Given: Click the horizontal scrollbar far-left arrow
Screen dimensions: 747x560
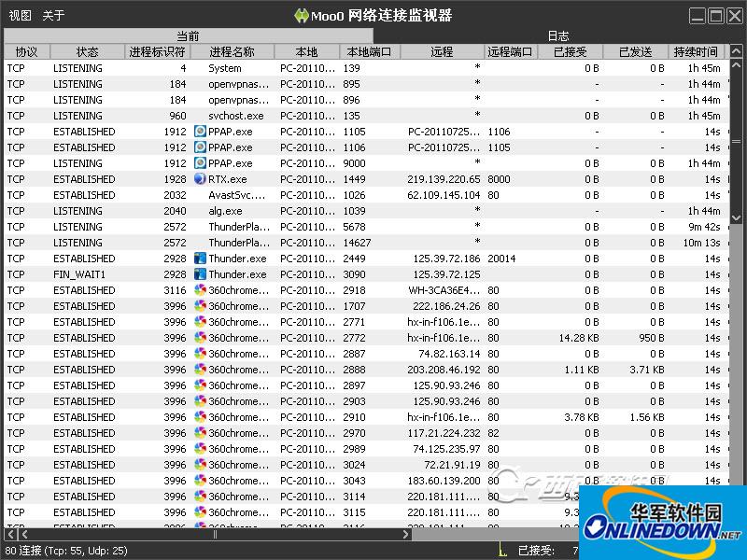Looking at the screenshot, I should [11, 534].
